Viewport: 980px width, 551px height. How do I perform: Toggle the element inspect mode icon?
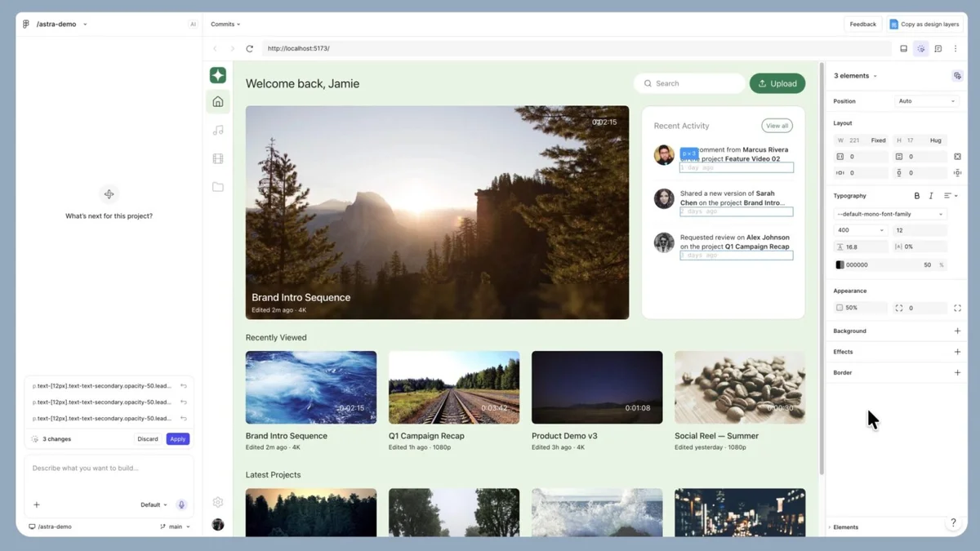[921, 49]
